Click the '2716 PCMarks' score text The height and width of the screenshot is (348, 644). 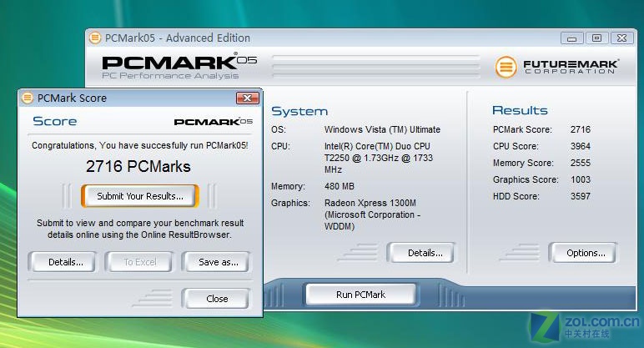point(138,166)
